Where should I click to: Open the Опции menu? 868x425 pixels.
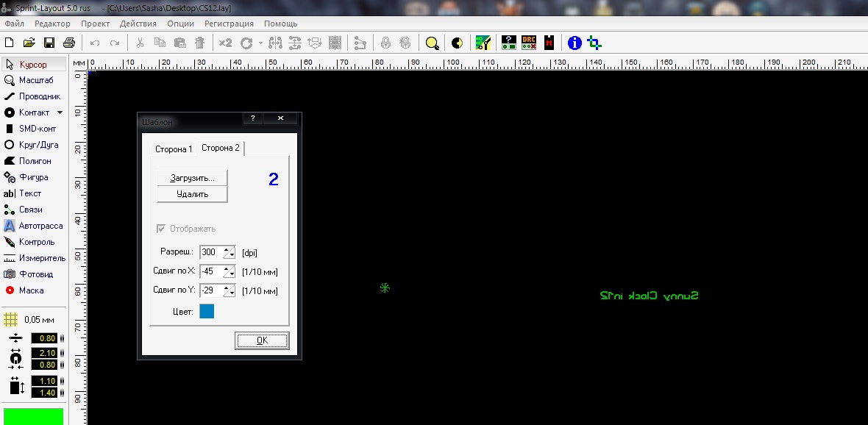click(x=181, y=24)
